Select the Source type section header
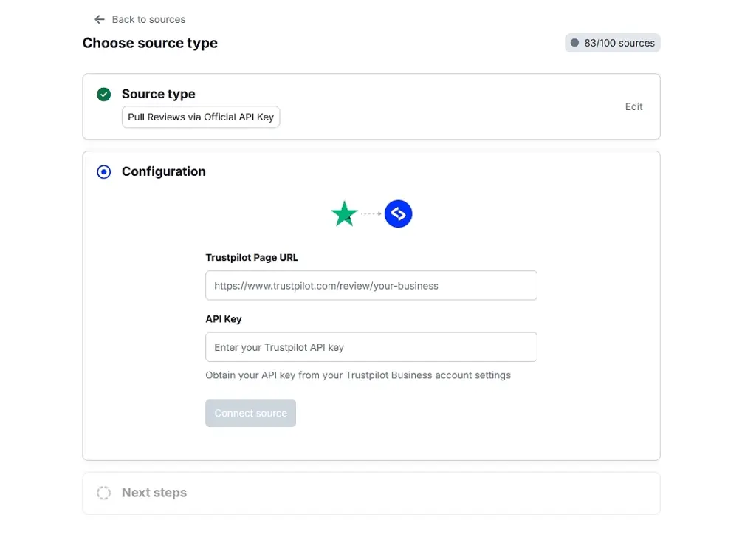The image size is (756, 557). click(158, 94)
